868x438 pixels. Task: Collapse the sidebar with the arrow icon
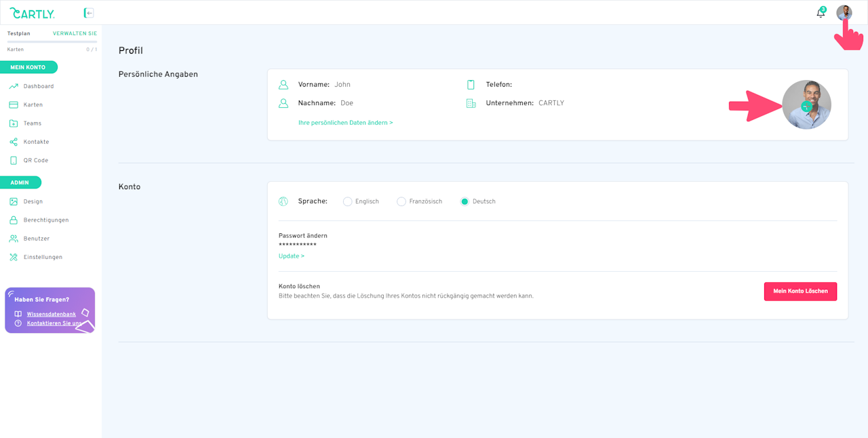click(88, 13)
